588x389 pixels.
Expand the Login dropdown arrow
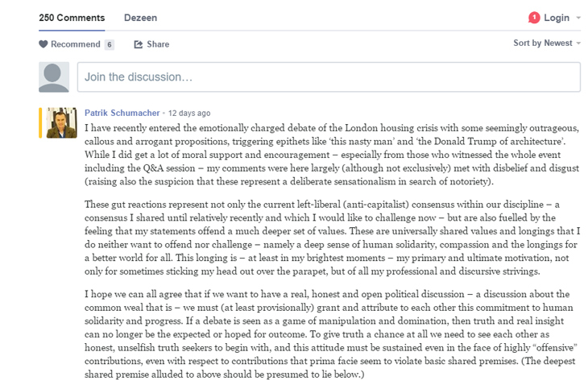[578, 18]
